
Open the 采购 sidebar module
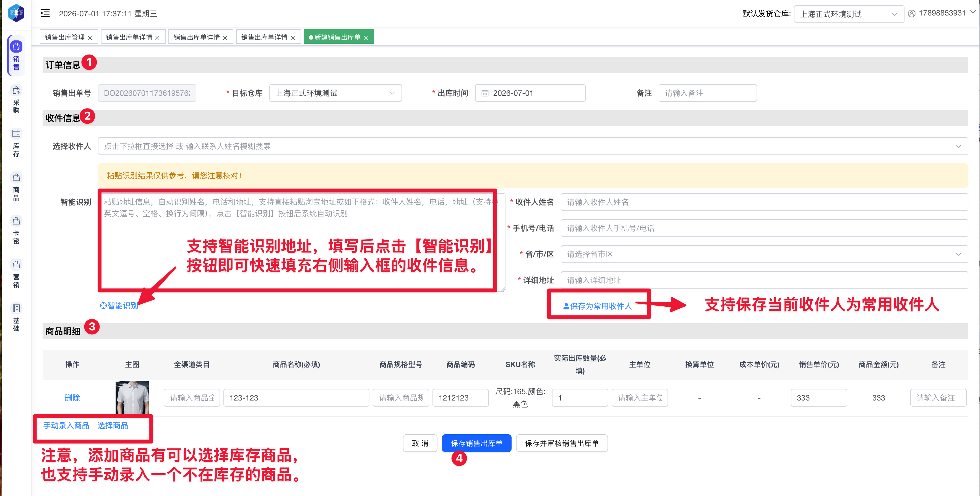click(x=16, y=99)
